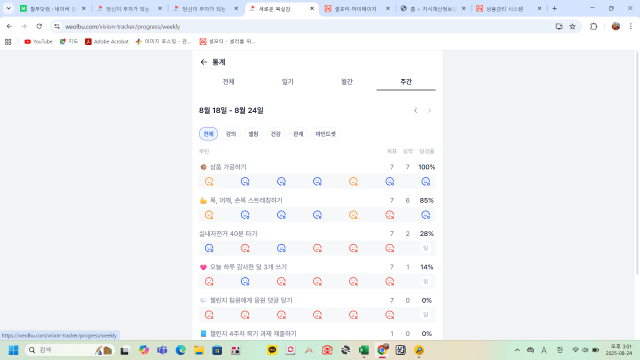Click the 100% achievement value
The image size is (640, 360).
coord(427,167)
